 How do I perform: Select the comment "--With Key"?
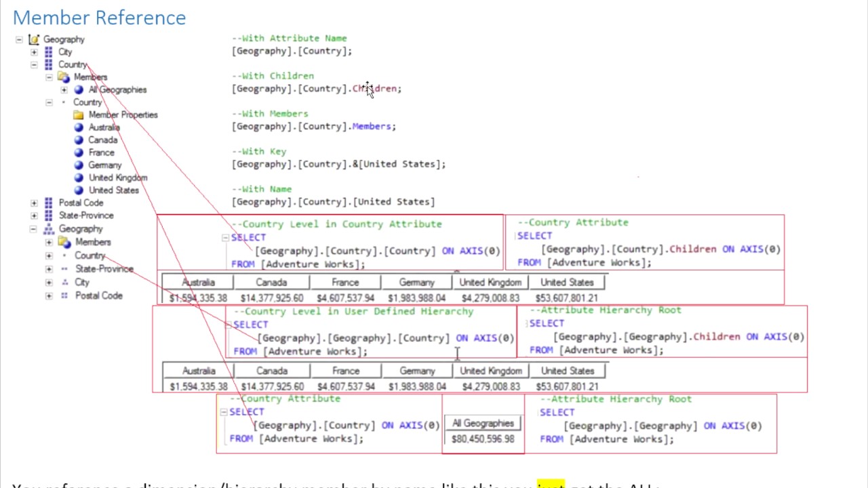tap(259, 151)
